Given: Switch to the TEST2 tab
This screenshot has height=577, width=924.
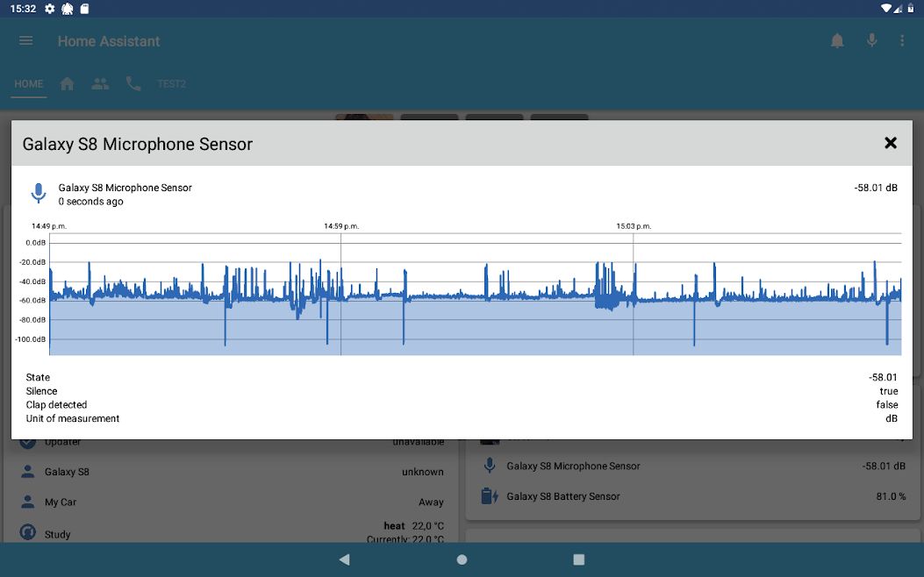Looking at the screenshot, I should pos(171,83).
